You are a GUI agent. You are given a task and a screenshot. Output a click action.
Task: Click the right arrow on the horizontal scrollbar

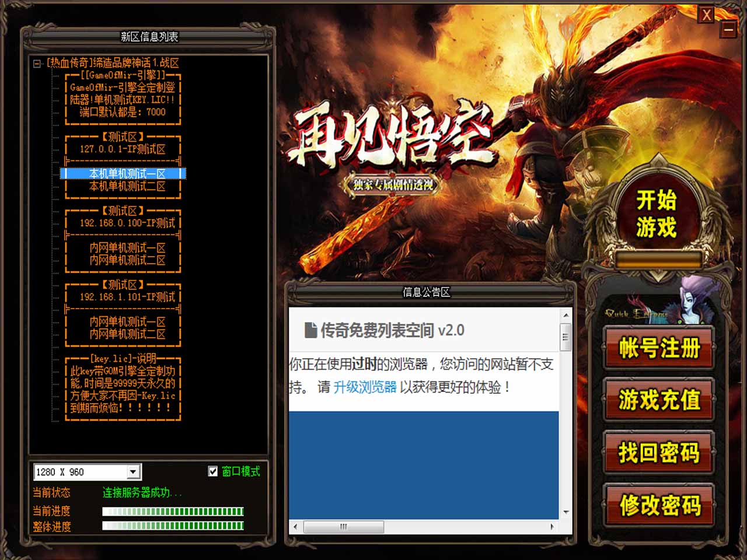tap(552, 526)
